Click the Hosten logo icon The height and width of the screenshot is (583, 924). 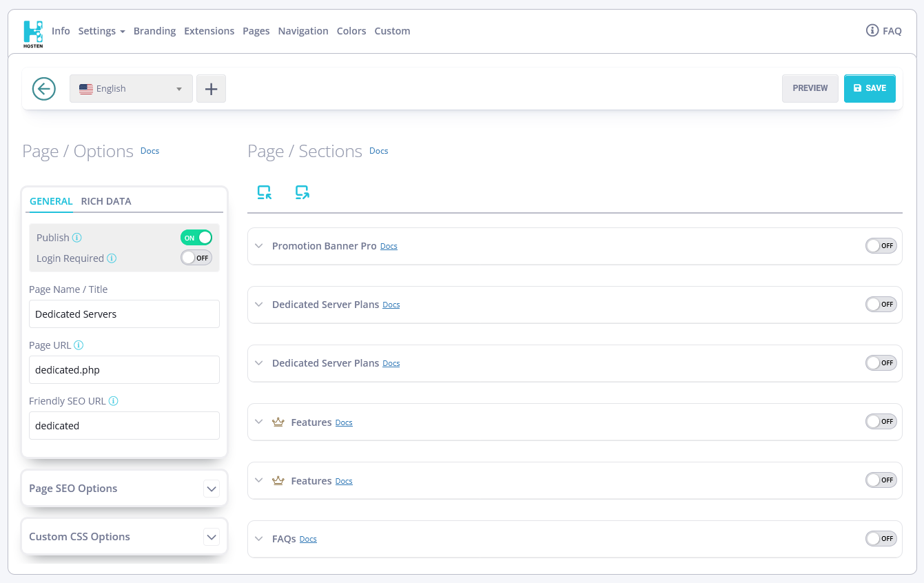coord(32,32)
